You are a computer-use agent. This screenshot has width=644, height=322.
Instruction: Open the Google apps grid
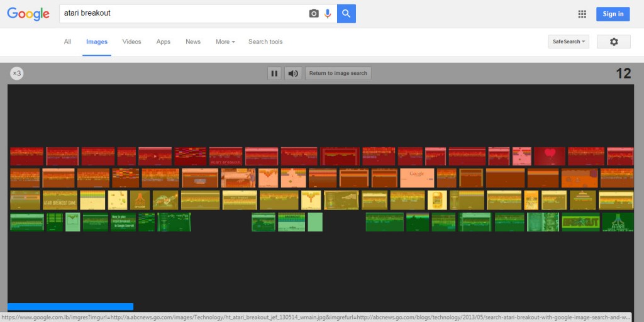tap(582, 14)
